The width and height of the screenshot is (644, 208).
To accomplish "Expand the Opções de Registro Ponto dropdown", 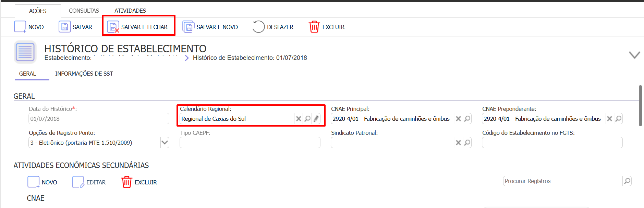I will point(165,143).
